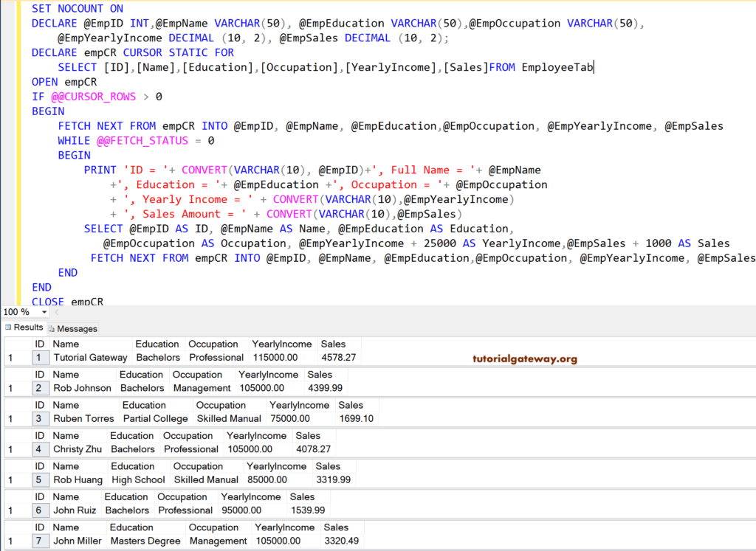Viewport: 756px width, 551px height.
Task: Select the 1699.10 sales cell
Action: coord(357,418)
